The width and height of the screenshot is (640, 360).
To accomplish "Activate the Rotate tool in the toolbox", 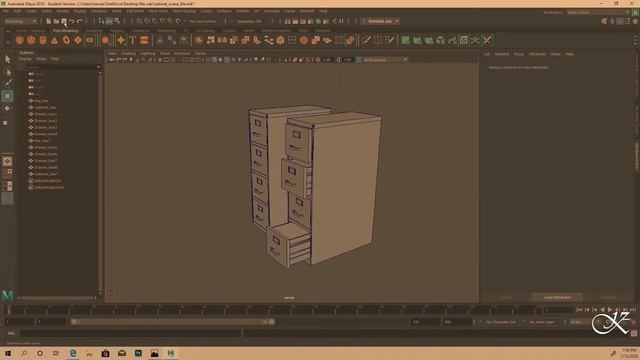I will click(x=7, y=109).
